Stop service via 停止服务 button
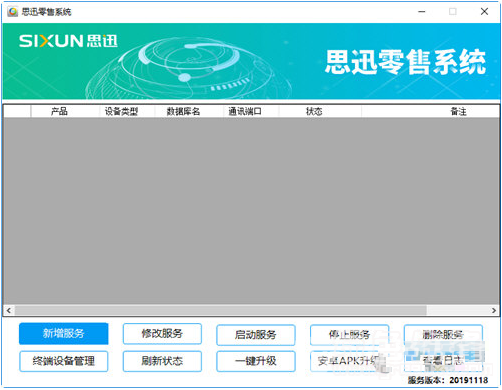The height and width of the screenshot is (390, 502). tap(349, 335)
